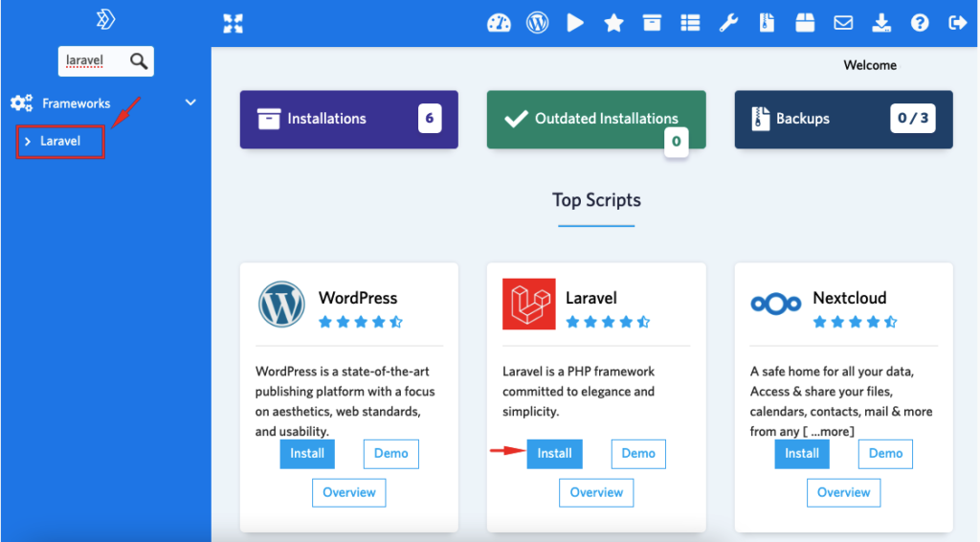Expand Nextcloud description via [ ...more]
The width and height of the screenshot is (980, 542).
coord(828,431)
